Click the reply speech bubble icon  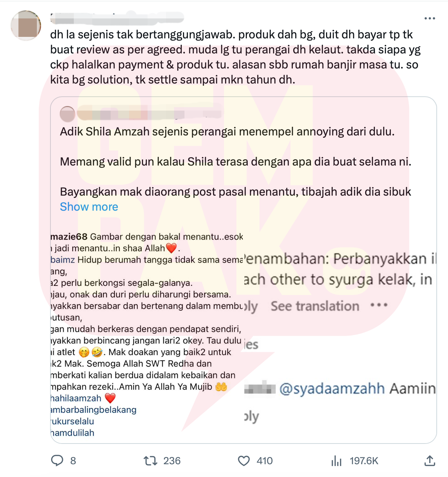pyautogui.click(x=57, y=461)
